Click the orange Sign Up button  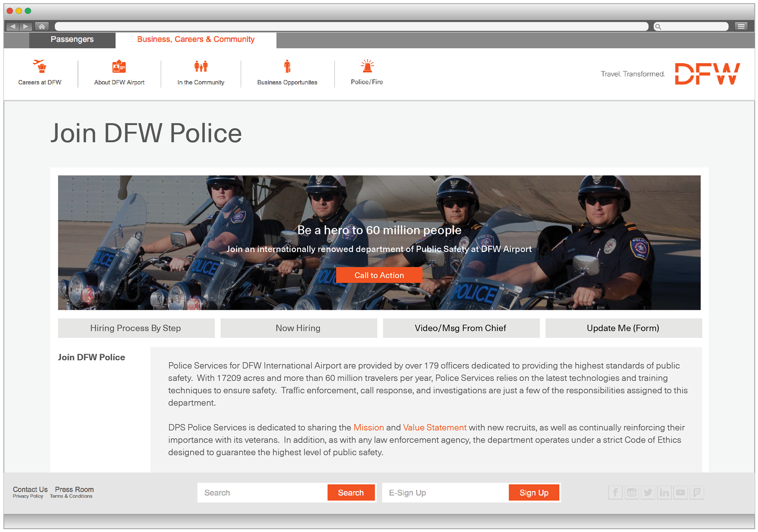tap(533, 493)
